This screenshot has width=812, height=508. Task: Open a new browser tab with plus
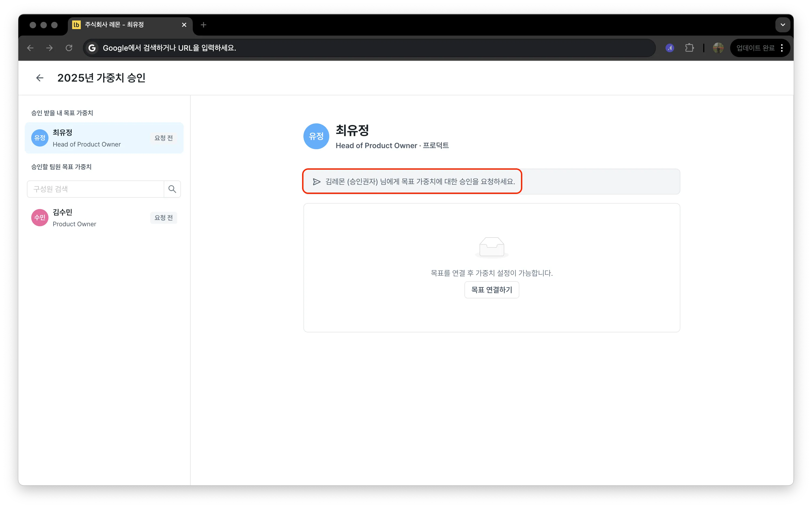click(204, 25)
